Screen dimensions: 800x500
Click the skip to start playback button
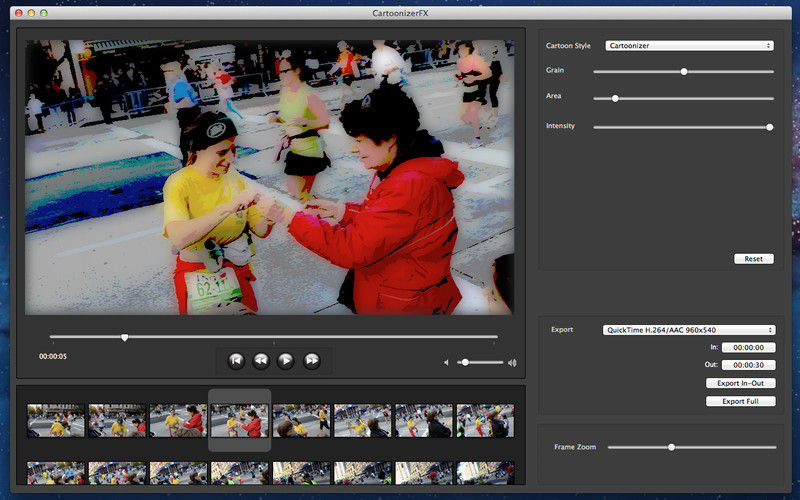[x=236, y=361]
